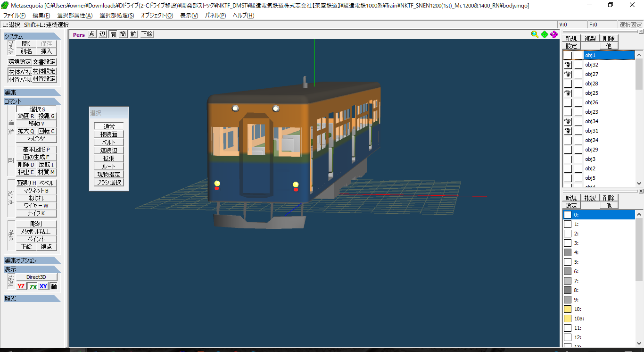This screenshot has height=352, width=644.
Task: Select material 10 yellow swatch
Action: [568, 309]
